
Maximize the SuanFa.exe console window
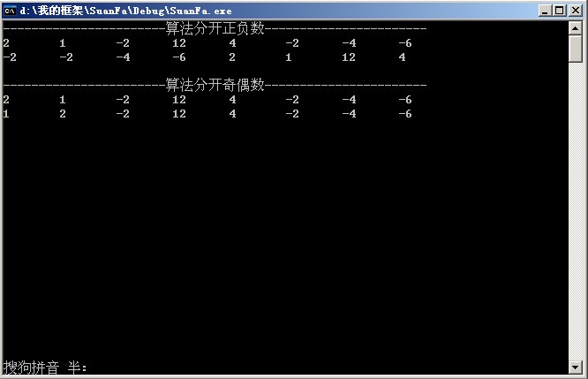559,11
